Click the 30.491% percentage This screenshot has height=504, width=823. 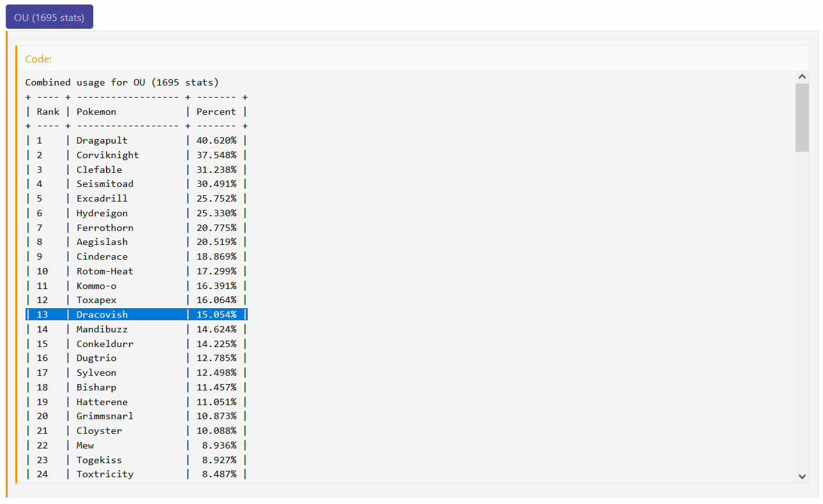tap(216, 184)
